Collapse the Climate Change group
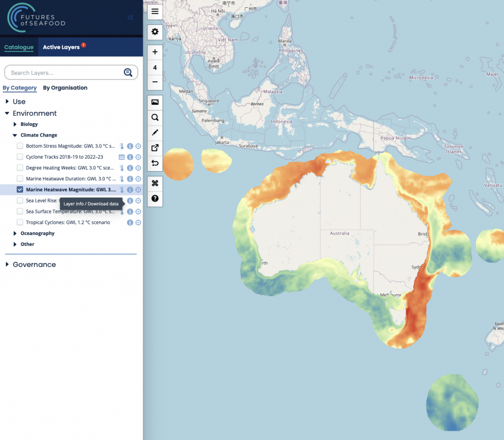Viewport: 504px width, 440px height. pos(15,135)
